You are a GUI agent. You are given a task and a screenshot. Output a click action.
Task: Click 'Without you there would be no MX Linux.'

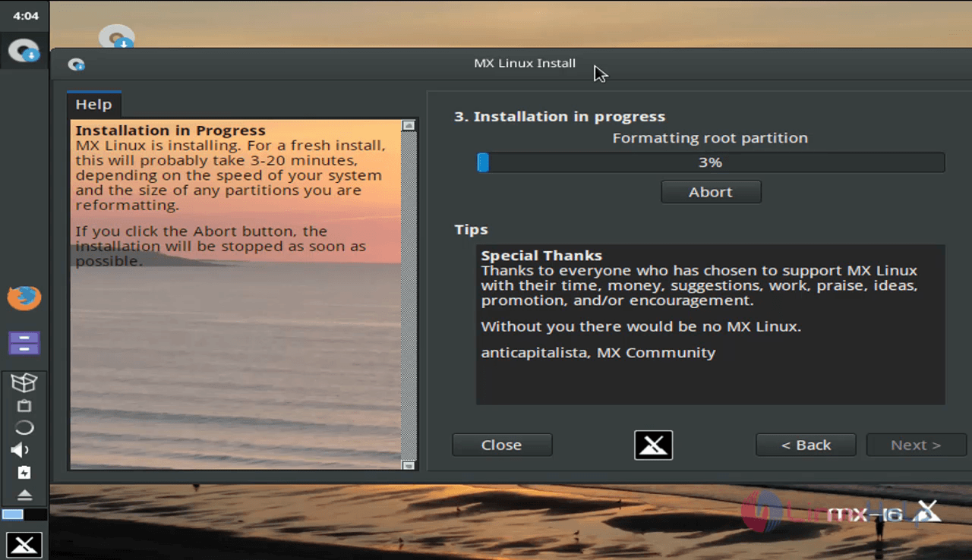point(641,327)
